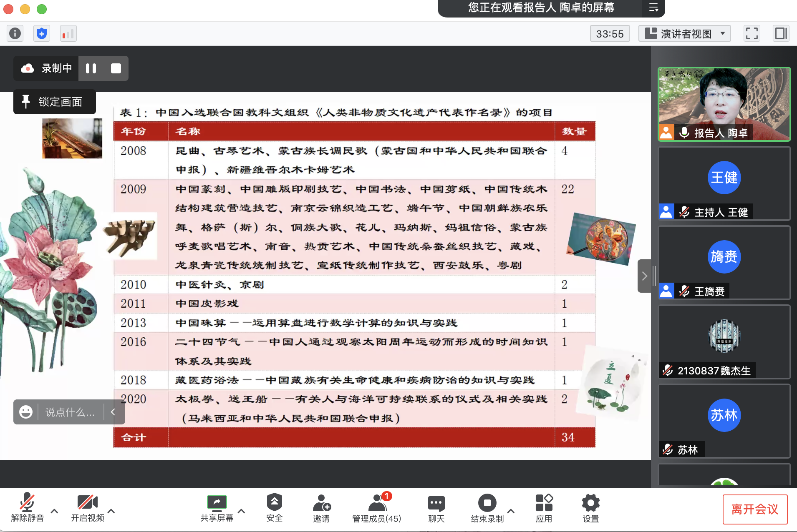Click the 离开会议 leave button

[754, 509]
